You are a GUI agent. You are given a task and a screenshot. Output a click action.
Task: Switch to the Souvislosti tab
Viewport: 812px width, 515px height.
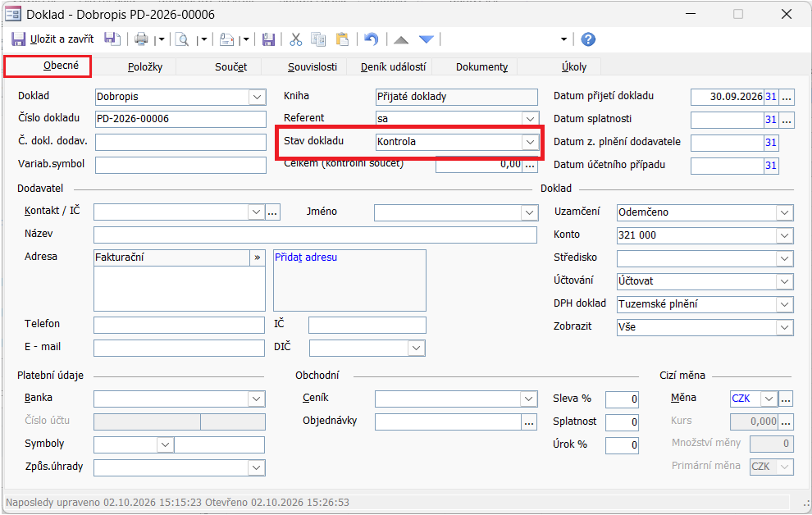coord(312,66)
